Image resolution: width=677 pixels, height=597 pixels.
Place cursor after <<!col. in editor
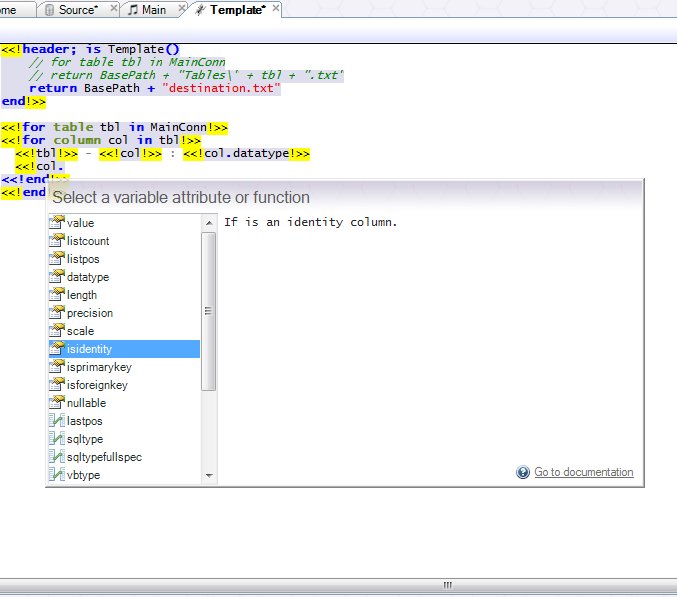point(65,166)
